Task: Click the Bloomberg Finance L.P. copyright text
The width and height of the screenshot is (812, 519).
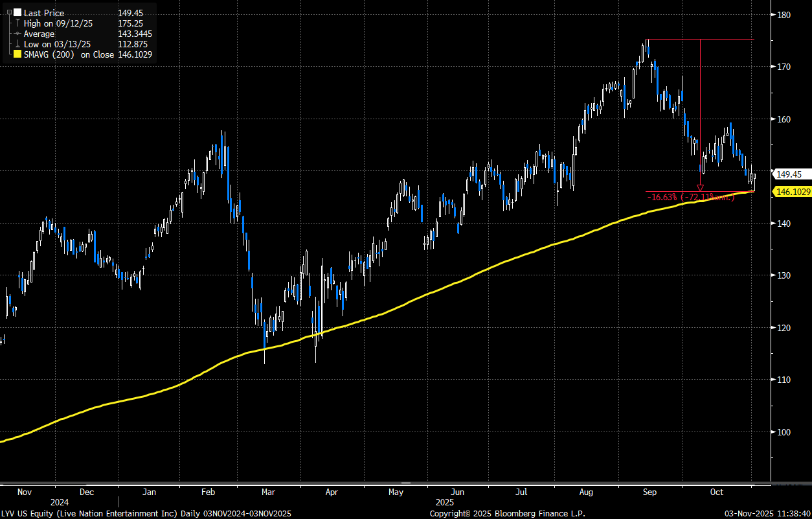Action: 507,513
